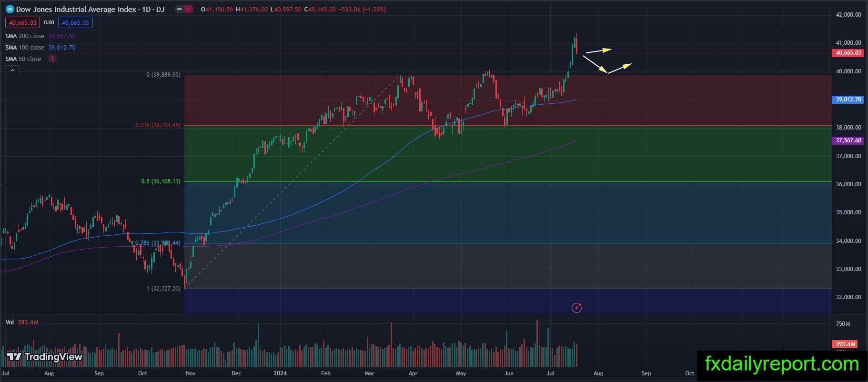The height and width of the screenshot is (382, 868).
Task: Click the 32,000.00 price axis label
Action: click(x=848, y=297)
